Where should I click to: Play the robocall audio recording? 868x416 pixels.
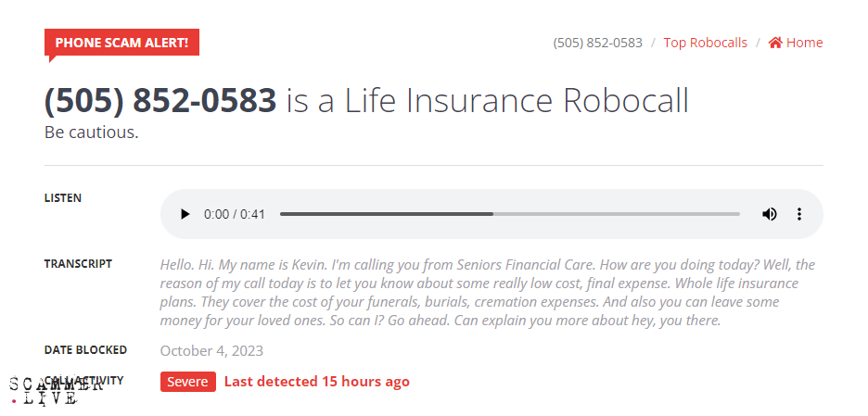tap(185, 214)
